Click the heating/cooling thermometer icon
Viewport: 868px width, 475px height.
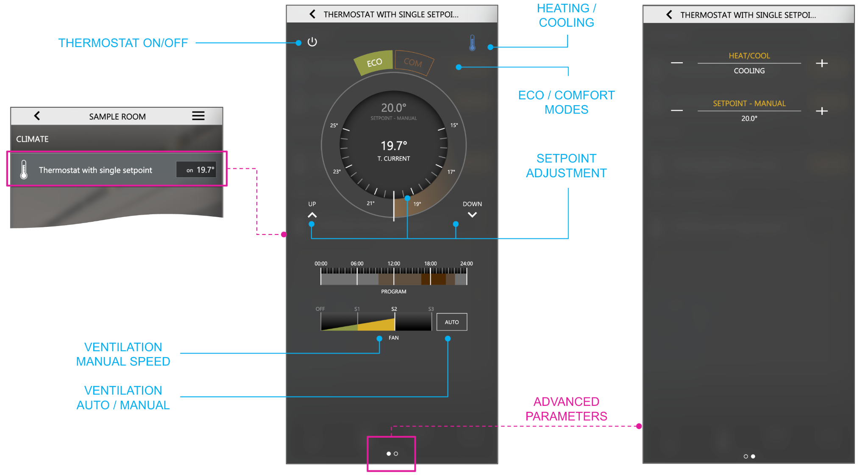coord(472,43)
